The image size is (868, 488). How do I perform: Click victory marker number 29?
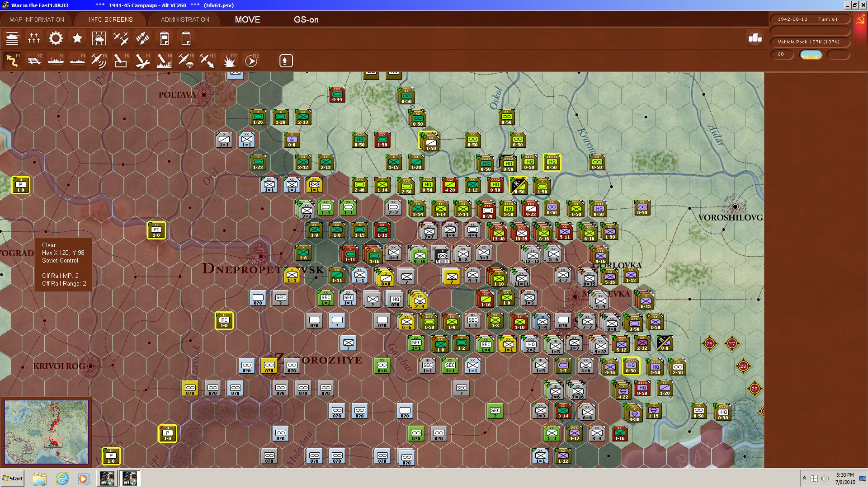tap(755, 389)
